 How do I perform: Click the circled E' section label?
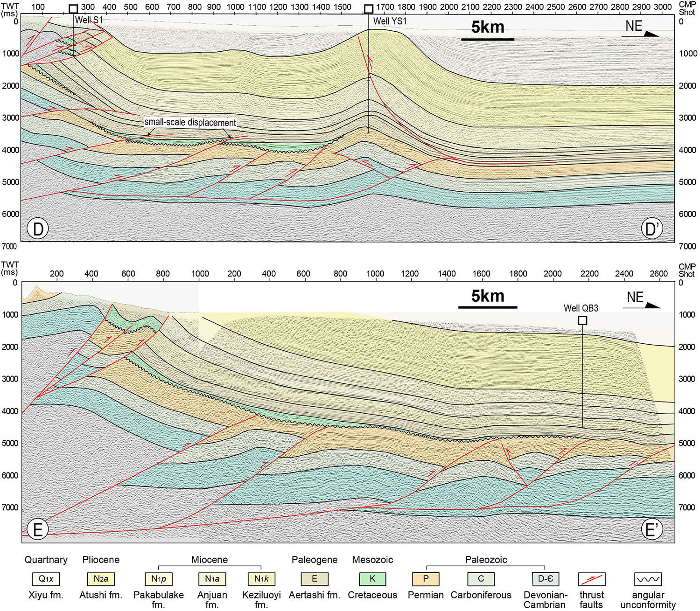651,529
